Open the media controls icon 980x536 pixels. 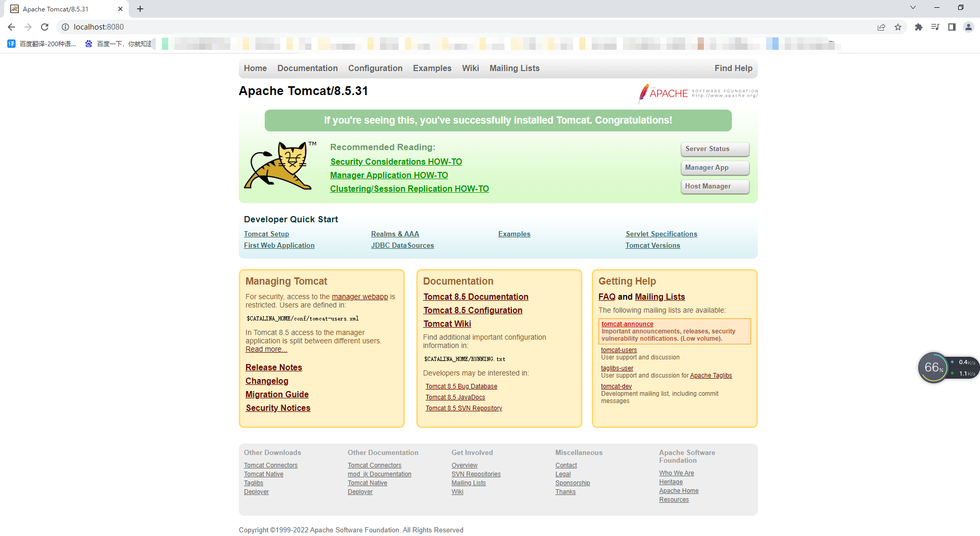coord(935,27)
